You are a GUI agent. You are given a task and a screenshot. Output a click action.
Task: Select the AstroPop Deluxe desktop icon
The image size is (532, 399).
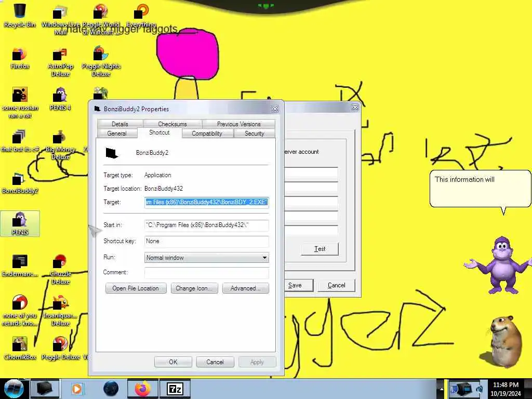60,62
